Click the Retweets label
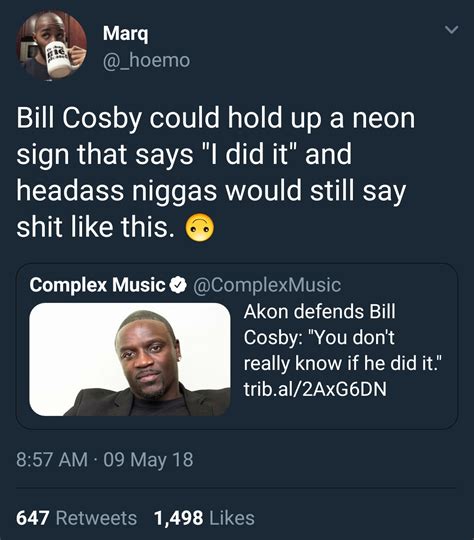Viewport: 474px width, 540px height. 96,518
